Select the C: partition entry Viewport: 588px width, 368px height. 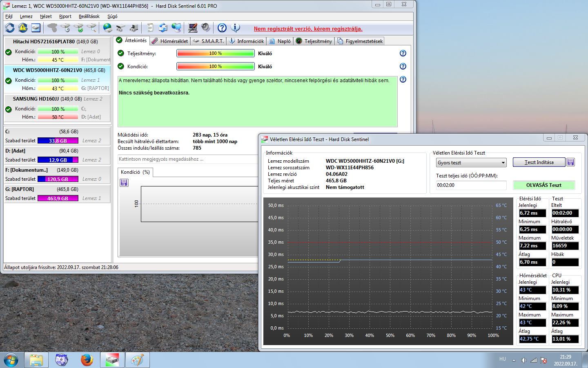pyautogui.click(x=57, y=136)
